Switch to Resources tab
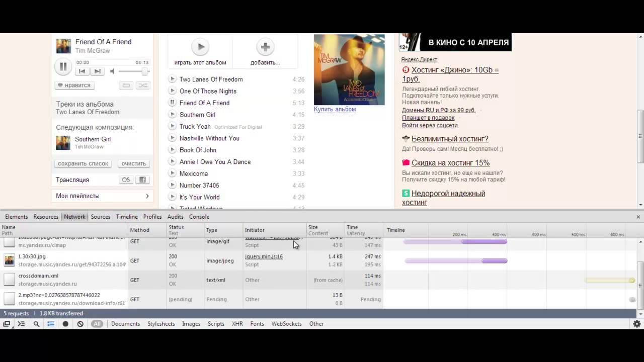This screenshot has width=644, height=362. tap(46, 217)
